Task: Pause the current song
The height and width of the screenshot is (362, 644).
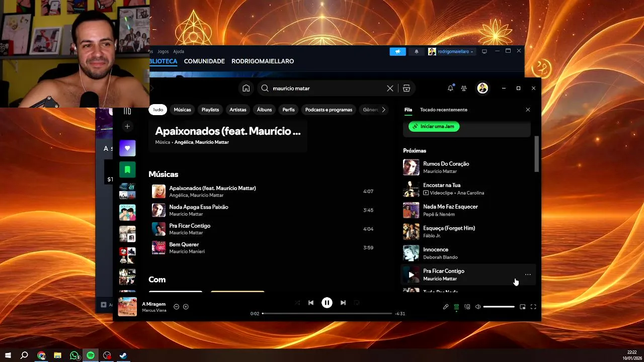Action: [327, 303]
